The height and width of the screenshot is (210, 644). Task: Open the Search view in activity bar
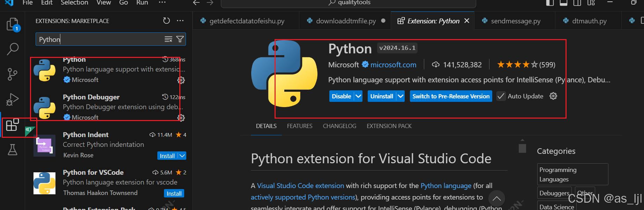tap(13, 49)
